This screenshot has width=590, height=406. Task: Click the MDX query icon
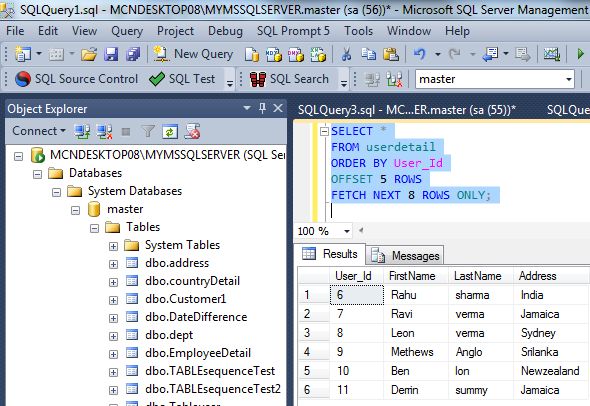(x=274, y=55)
